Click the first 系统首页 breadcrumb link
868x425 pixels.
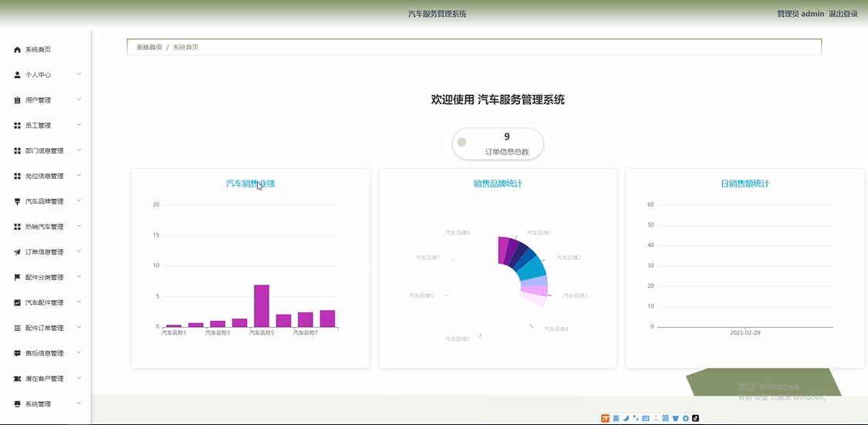(x=150, y=48)
